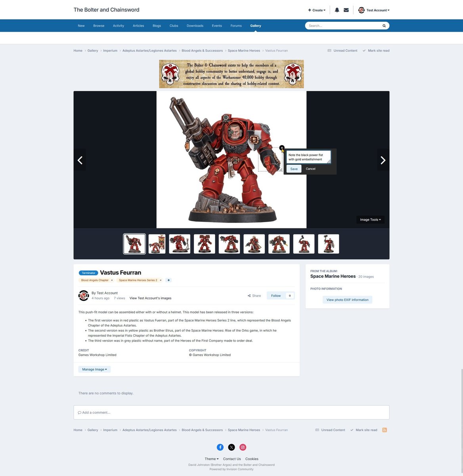
Task: Click the image note text area
Action: (308, 157)
